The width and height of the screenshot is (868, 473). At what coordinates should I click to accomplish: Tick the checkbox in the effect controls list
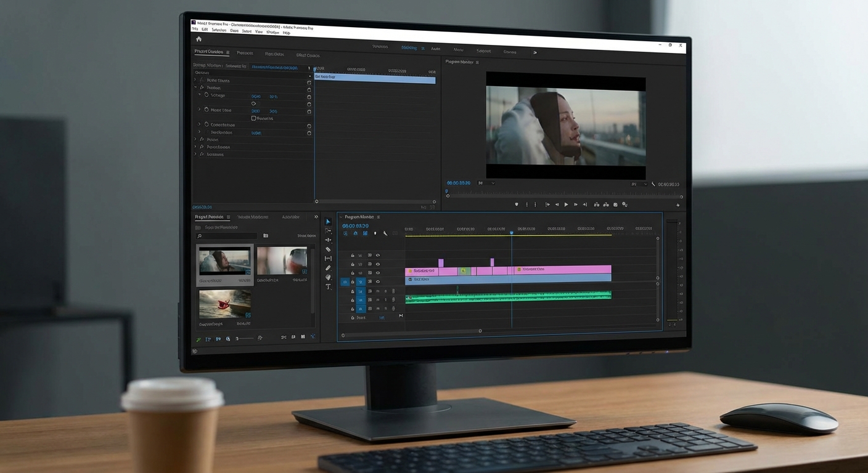coord(253,118)
